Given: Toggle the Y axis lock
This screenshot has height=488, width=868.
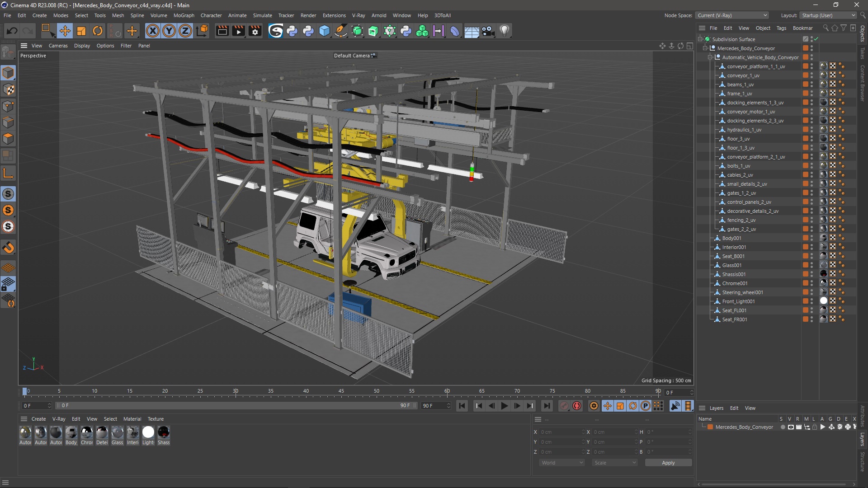Looking at the screenshot, I should 169,31.
